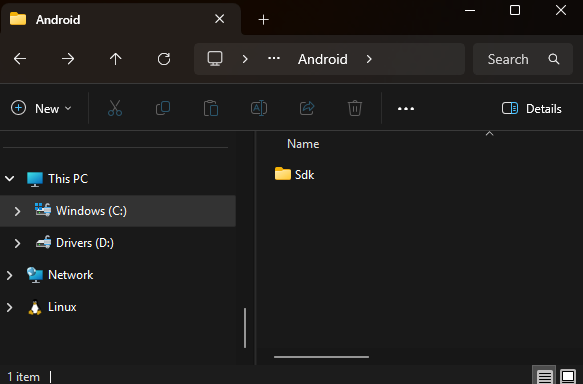The height and width of the screenshot is (384, 583).
Task: Collapse the This PC tree node
Action: pyautogui.click(x=10, y=179)
